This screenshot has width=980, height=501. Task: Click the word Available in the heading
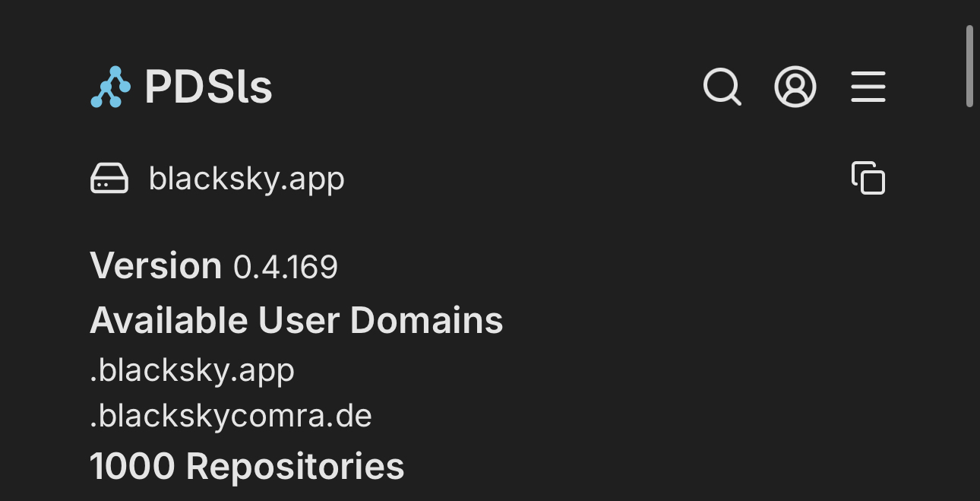pos(169,320)
